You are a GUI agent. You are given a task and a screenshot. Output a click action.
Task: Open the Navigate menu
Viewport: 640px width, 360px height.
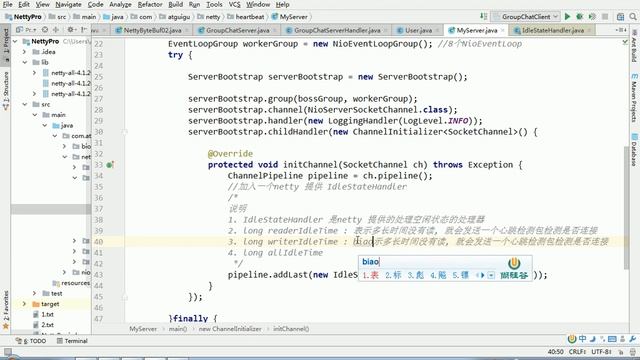click(68, 4)
